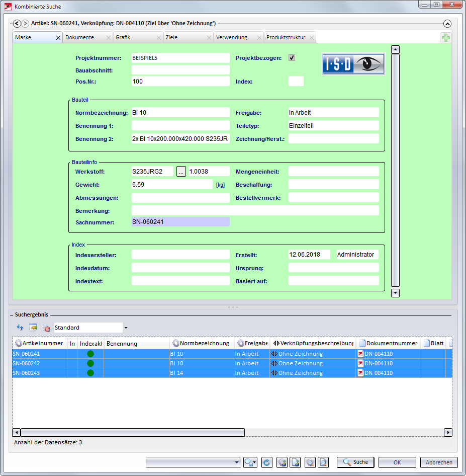466x476 pixels.
Task: Click the print icon beside Standard dropdown
Action: click(46, 328)
